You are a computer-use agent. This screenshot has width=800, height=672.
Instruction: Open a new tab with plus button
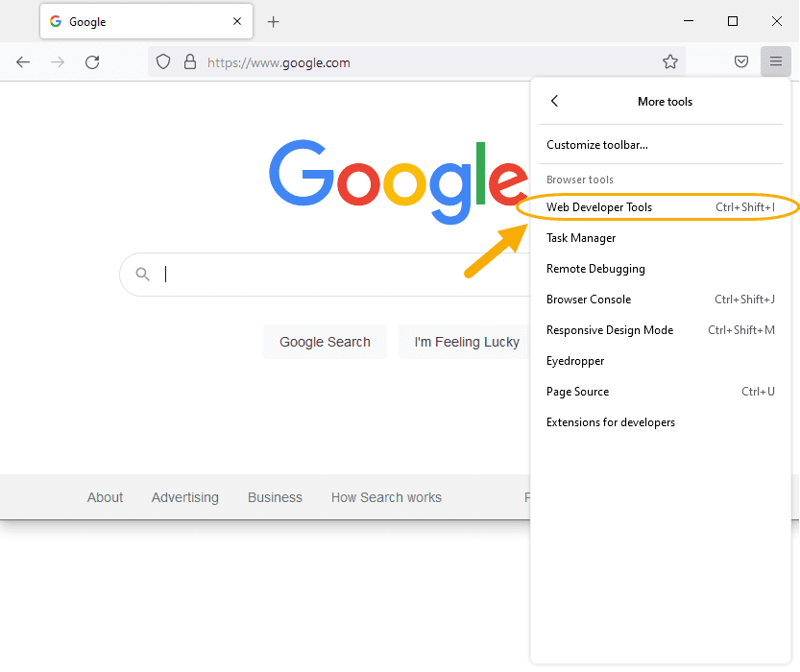[274, 22]
